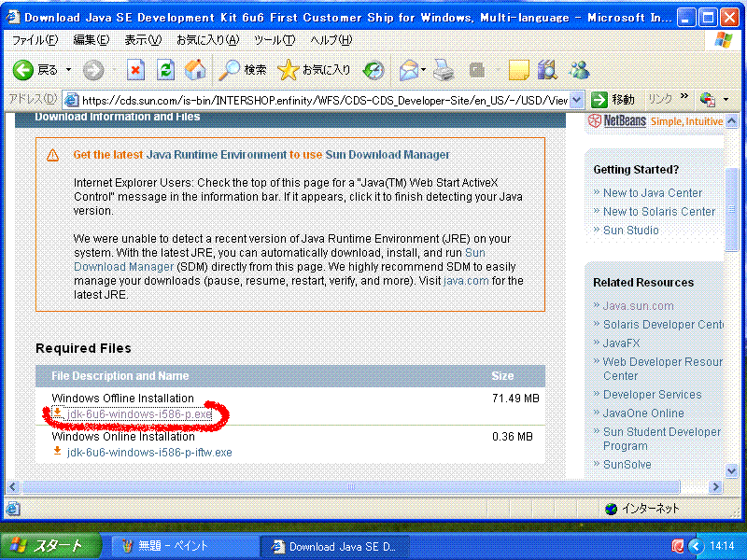747x560 pixels.
Task: Open the Windows スタート button
Action: click(49, 546)
